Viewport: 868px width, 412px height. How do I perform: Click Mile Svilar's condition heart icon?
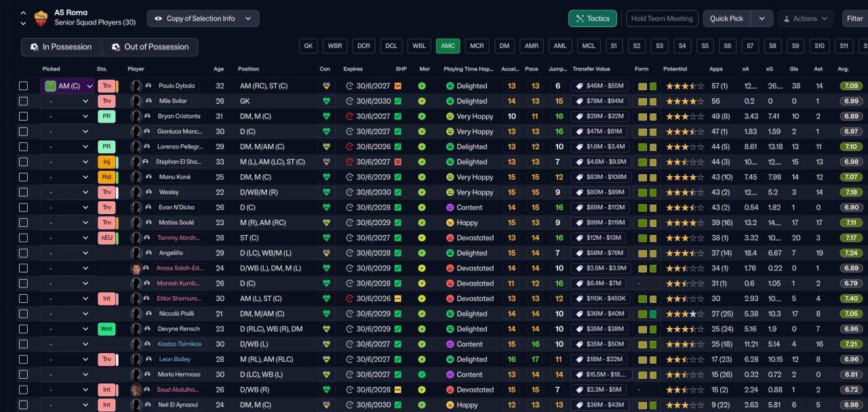click(326, 101)
